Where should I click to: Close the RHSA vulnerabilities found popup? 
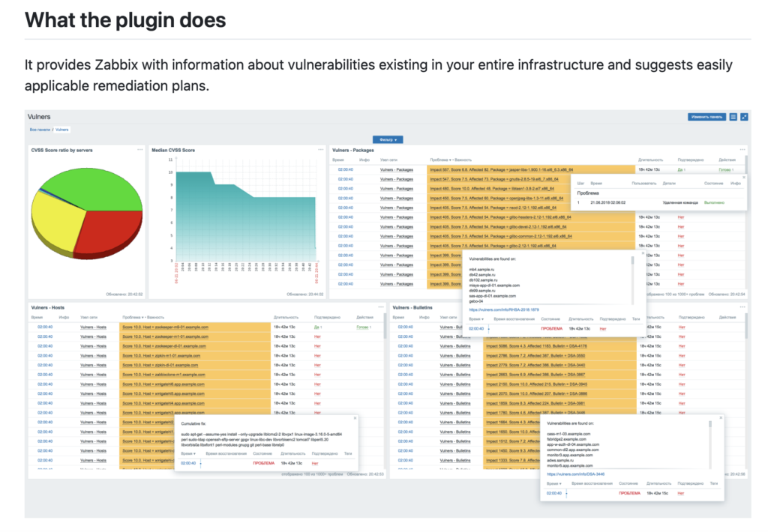point(643,253)
